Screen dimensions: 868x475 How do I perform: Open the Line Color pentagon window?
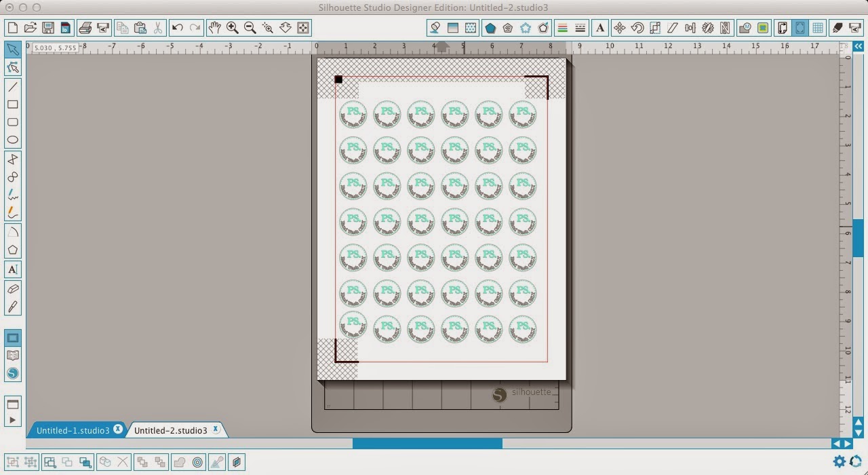click(x=490, y=28)
